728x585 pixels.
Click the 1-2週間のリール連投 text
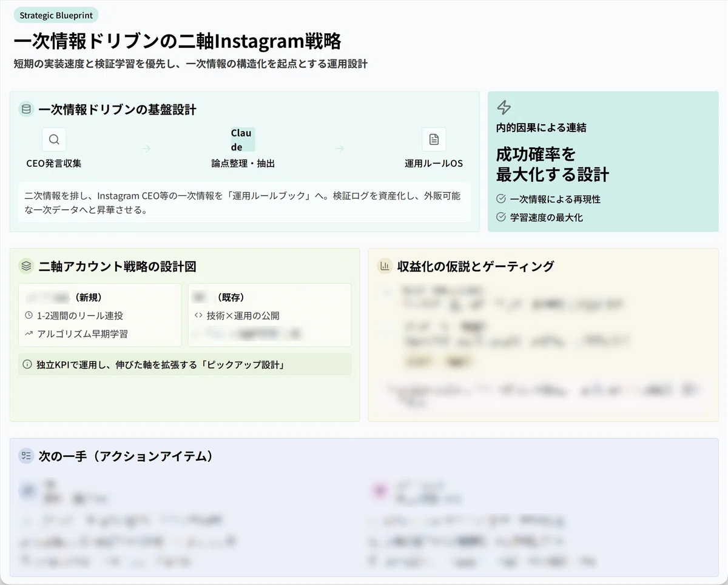coord(80,316)
